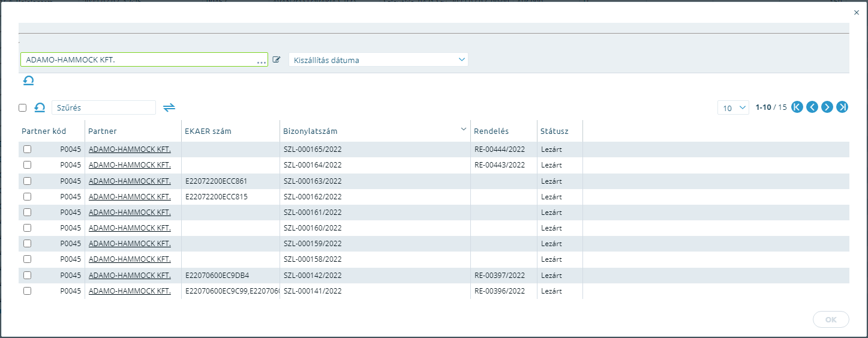Select document number SZL-000159/2022
868x338 pixels.
pyautogui.click(x=313, y=243)
